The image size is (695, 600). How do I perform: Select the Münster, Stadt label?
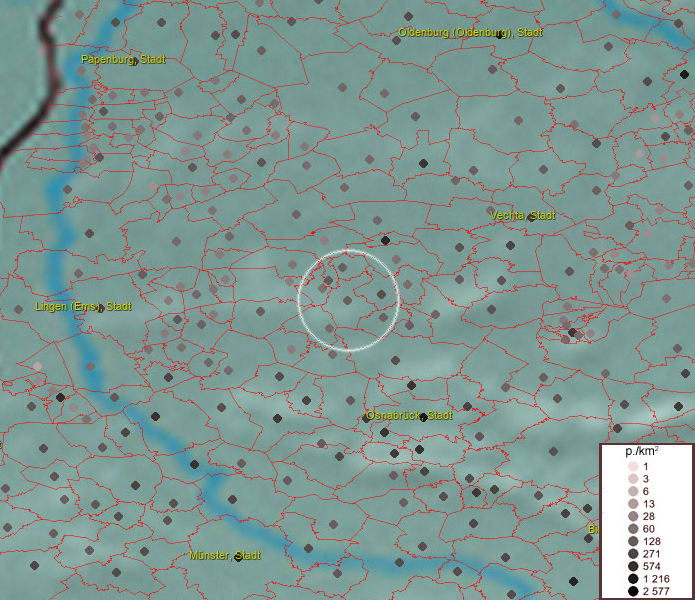pyautogui.click(x=224, y=555)
